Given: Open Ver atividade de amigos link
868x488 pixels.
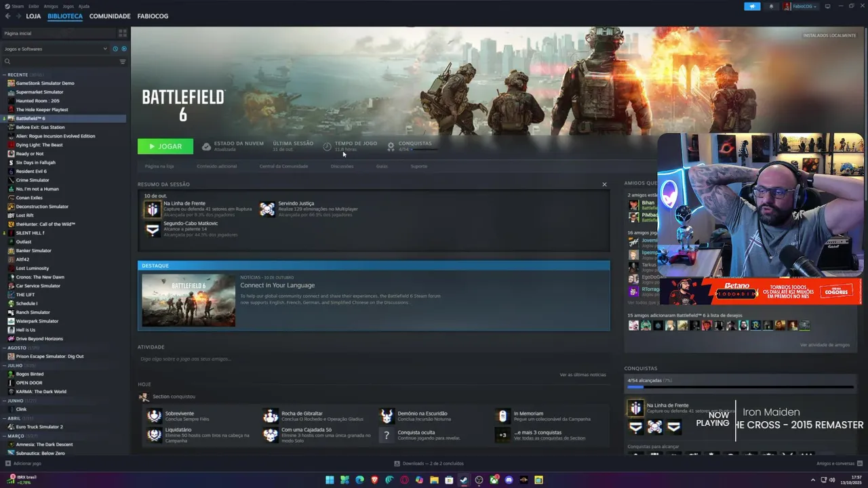Looking at the screenshot, I should 825,345.
